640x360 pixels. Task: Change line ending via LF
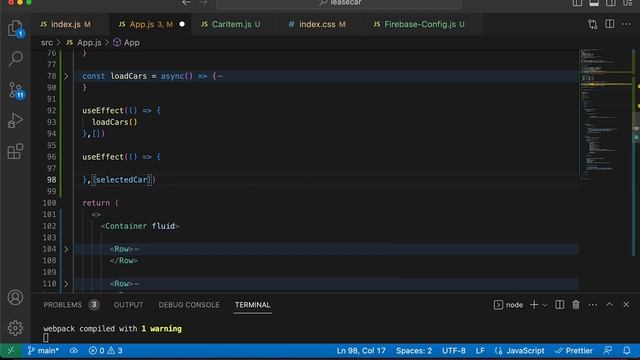(x=480, y=351)
